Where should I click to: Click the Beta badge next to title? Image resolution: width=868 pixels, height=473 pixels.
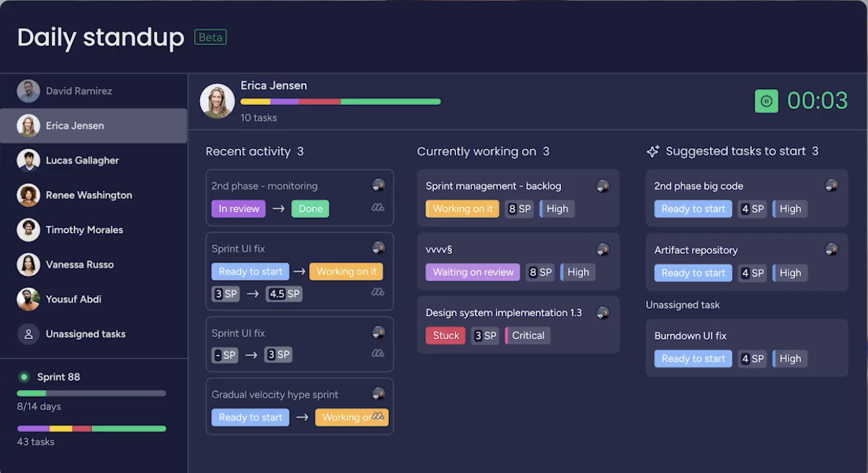tap(210, 37)
